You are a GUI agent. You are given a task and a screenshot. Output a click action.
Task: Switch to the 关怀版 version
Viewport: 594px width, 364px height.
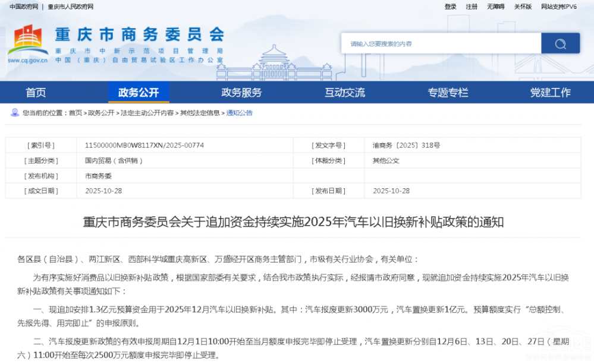(x=523, y=7)
